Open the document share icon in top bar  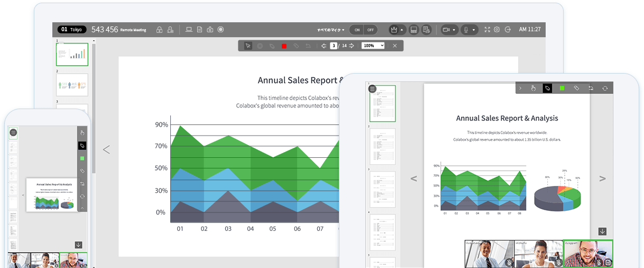click(199, 30)
